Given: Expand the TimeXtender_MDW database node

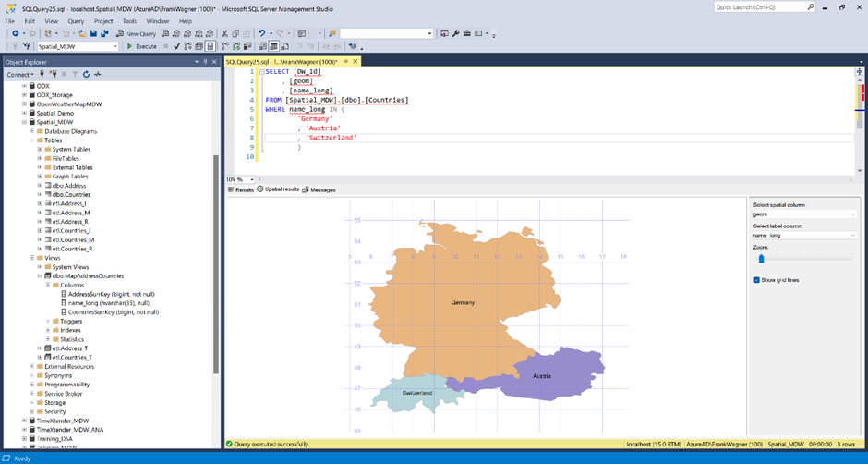Looking at the screenshot, I should 24,421.
